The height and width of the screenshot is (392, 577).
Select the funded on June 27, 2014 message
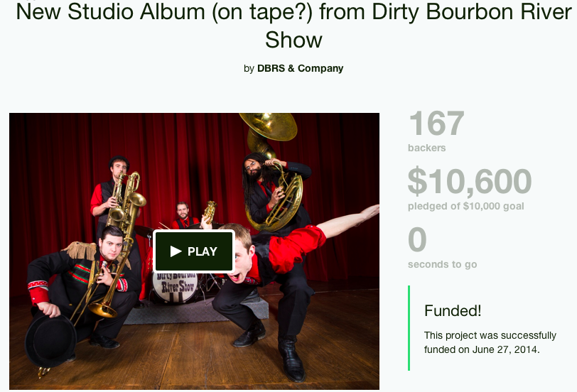pyautogui.click(x=490, y=342)
